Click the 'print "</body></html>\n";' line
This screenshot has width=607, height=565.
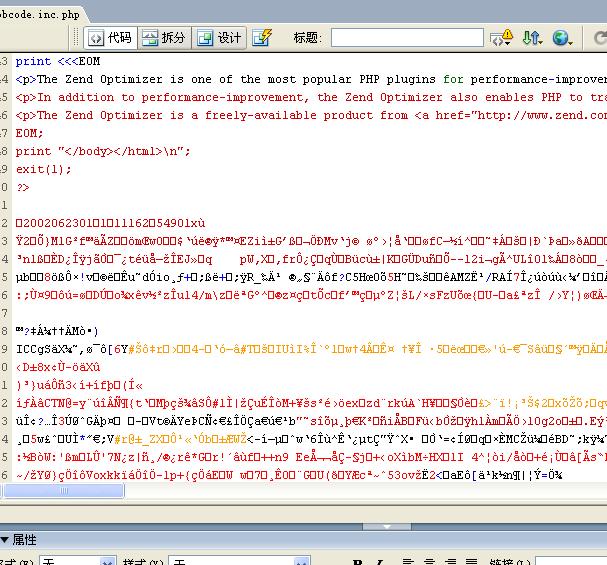coord(103,151)
